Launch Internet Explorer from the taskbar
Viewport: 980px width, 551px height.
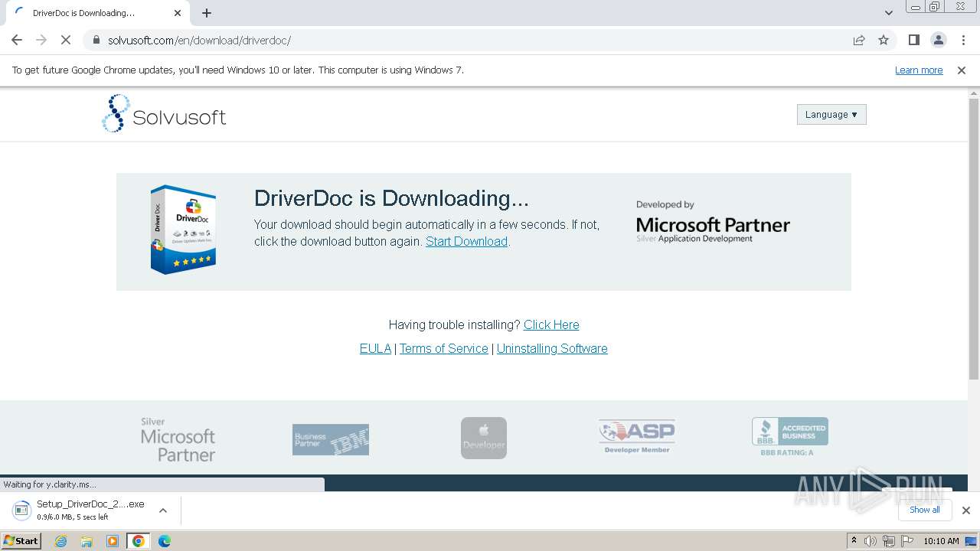(61, 541)
